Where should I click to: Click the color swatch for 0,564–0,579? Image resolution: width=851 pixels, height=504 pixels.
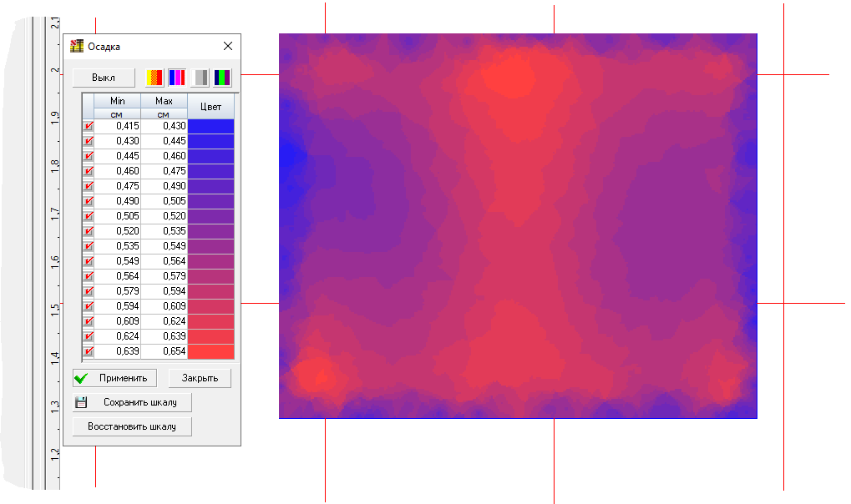point(210,276)
